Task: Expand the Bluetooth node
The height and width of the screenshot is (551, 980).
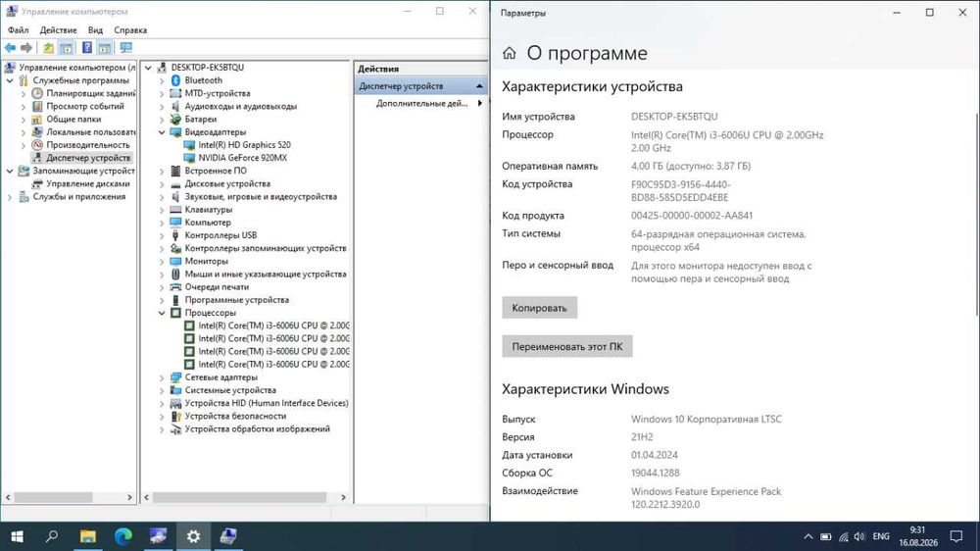Action: coord(162,80)
